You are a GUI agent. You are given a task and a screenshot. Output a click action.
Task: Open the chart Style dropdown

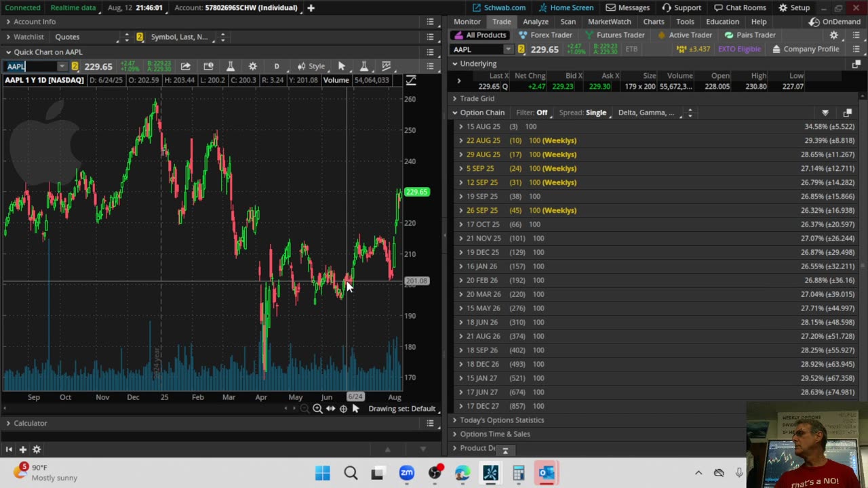coord(311,66)
